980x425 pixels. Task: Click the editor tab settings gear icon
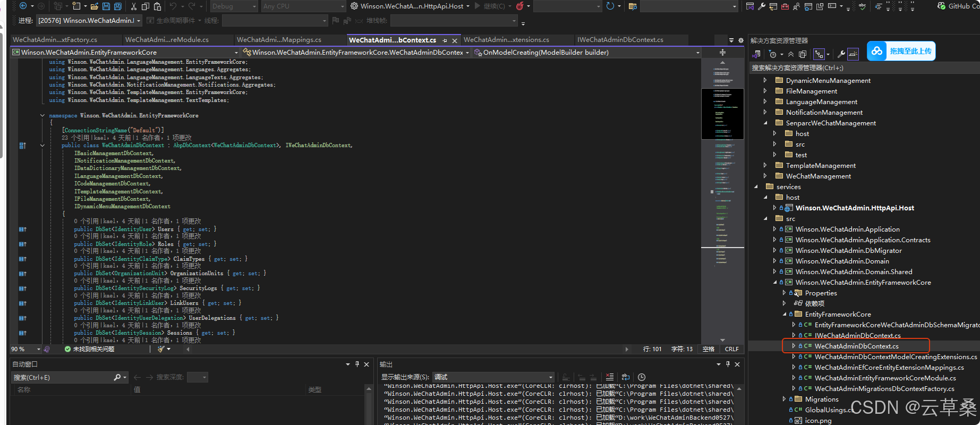(741, 40)
